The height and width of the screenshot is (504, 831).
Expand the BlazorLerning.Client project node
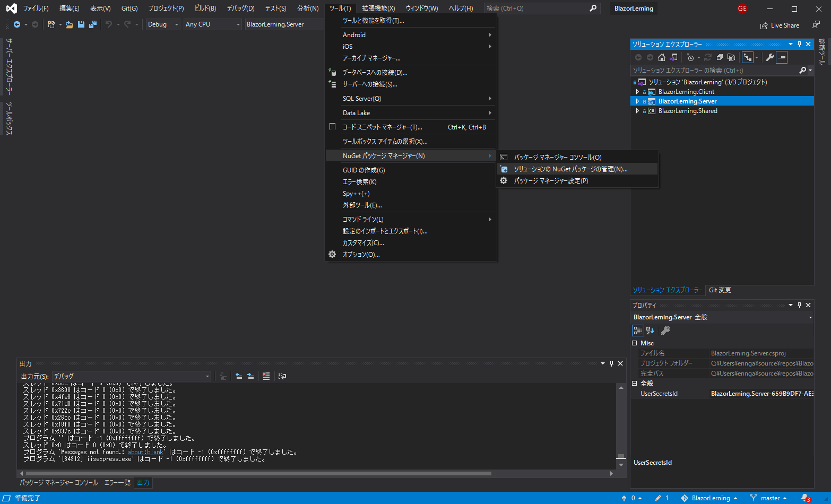[x=637, y=92]
